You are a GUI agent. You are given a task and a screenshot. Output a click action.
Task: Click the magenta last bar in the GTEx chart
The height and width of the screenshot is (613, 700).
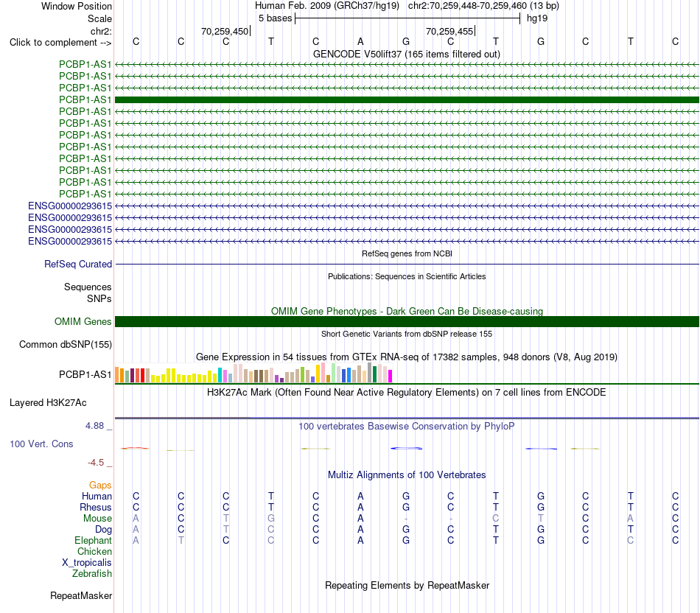(x=391, y=376)
